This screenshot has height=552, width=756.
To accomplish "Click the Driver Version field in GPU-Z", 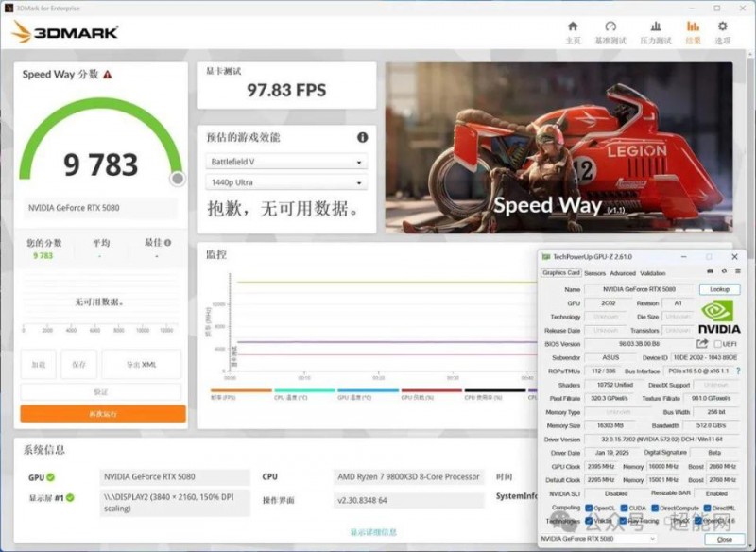I will pyautogui.click(x=661, y=440).
